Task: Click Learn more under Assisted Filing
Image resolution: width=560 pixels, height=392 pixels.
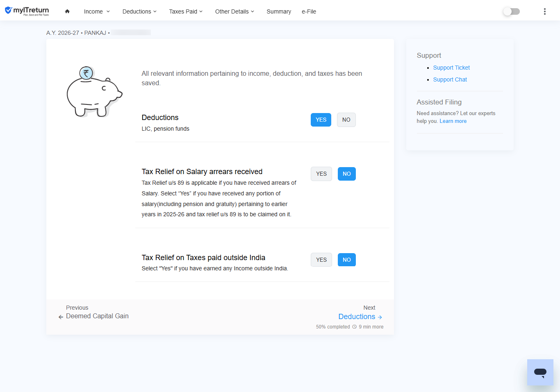Action: point(453,121)
